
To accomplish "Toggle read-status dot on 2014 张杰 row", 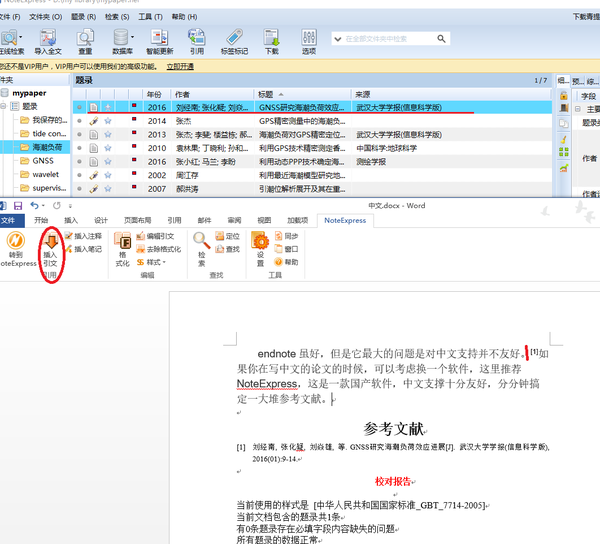I will tap(79, 121).
